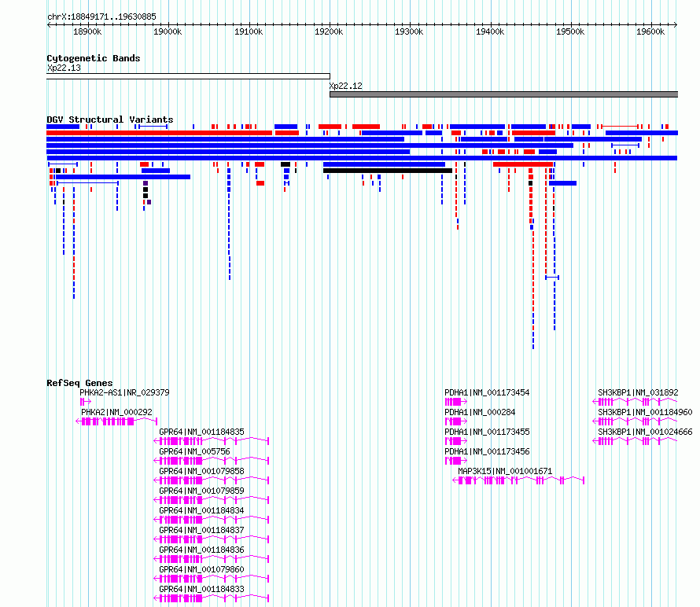Viewport: 700px width, 607px height.
Task: Click the GPR64 NM_001079859 gene model
Action: click(211, 500)
